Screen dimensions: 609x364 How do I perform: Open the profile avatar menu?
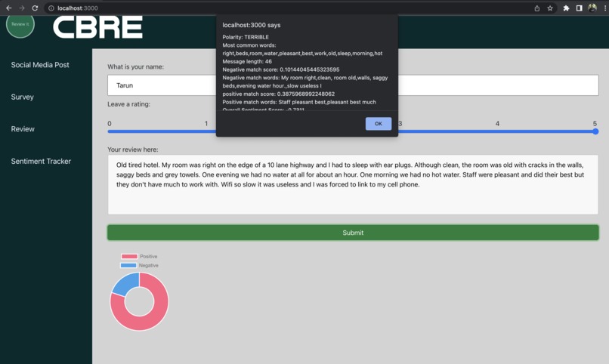pos(592,8)
